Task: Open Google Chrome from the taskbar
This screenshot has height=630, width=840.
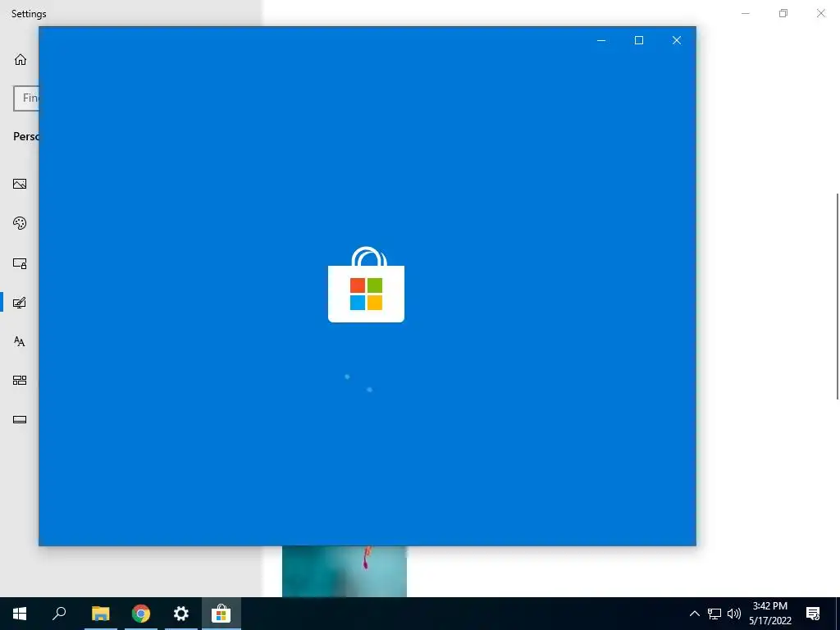Action: pyautogui.click(x=141, y=614)
